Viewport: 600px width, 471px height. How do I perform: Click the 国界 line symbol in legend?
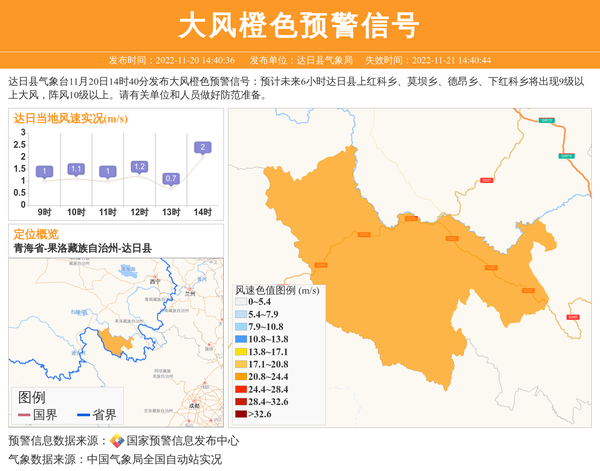point(24,415)
